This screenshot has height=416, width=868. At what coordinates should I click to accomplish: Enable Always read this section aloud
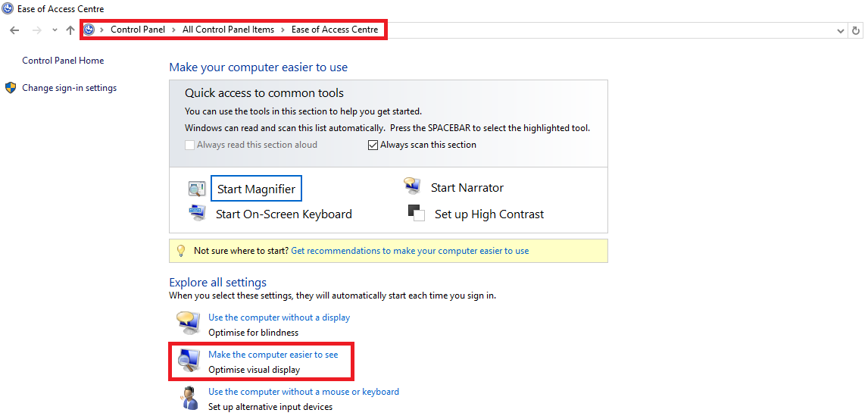(190, 145)
